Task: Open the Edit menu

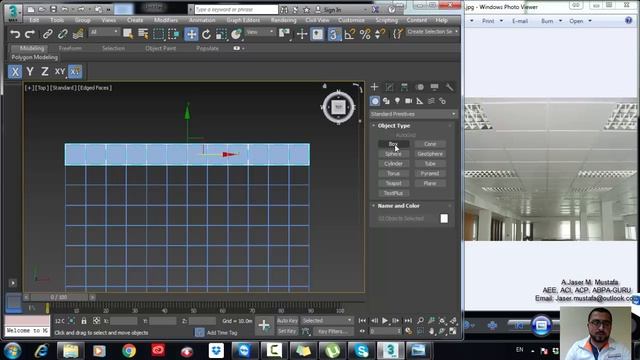Action: click(x=34, y=20)
